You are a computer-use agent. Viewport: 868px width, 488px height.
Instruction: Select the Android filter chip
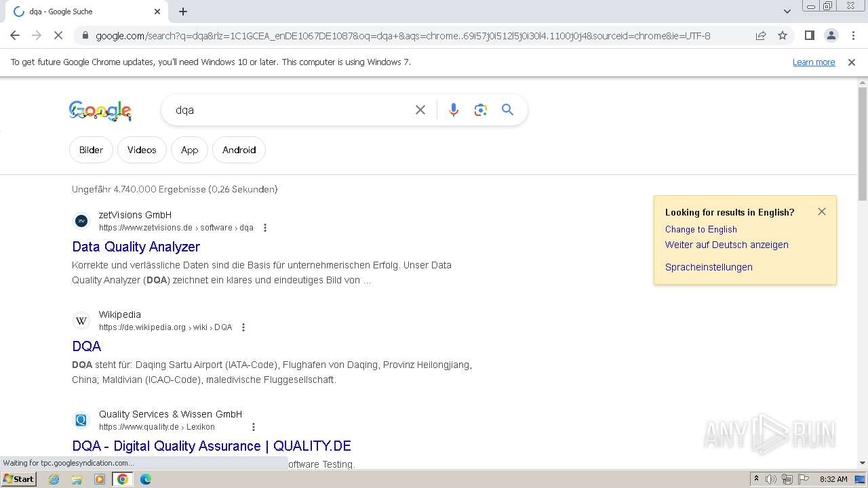(239, 150)
